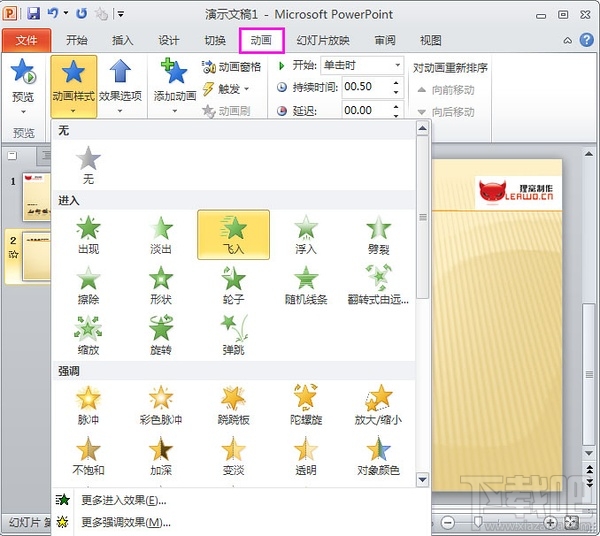Select the 出现 entrance animation

88,235
